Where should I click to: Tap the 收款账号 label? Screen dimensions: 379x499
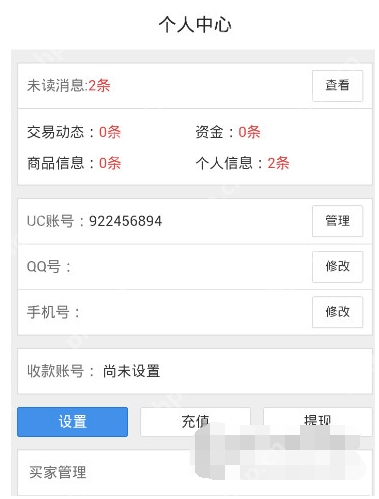(x=61, y=371)
